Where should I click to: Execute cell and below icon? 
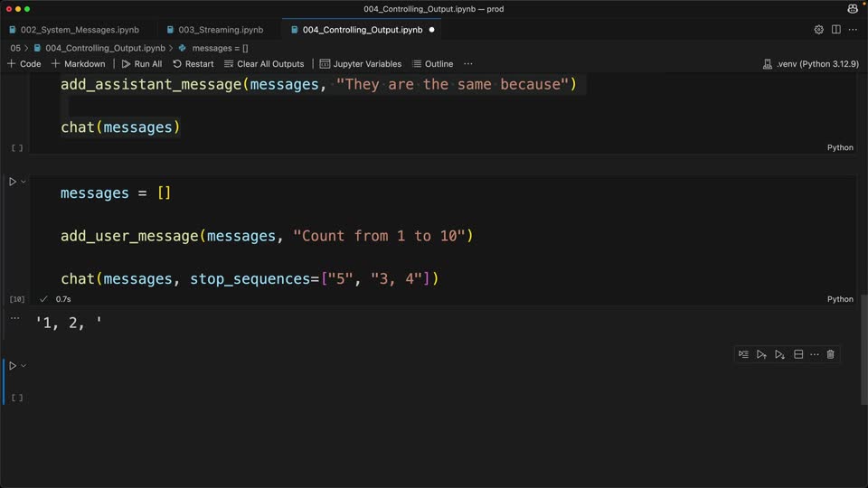tap(780, 354)
